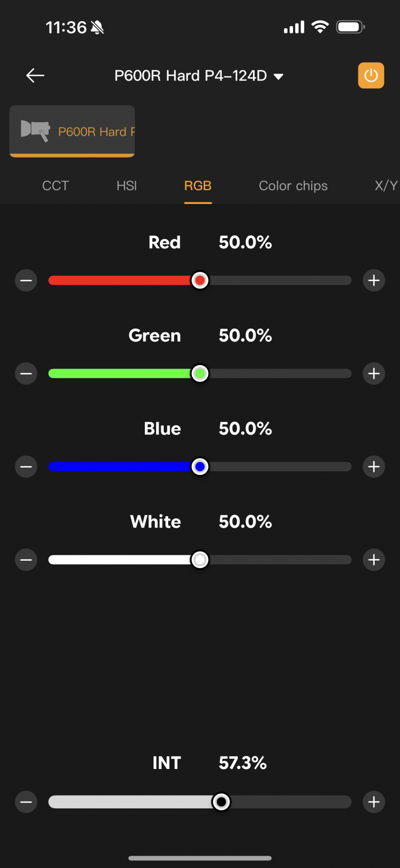Raise INT intensity with the plus icon
The height and width of the screenshot is (868, 400).
coord(374,802)
